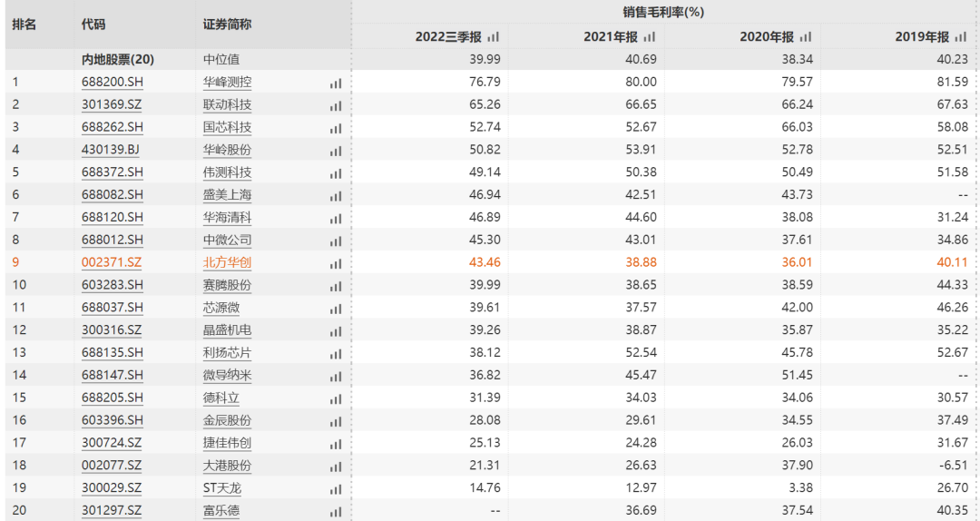Screen dimensions: 980x521
Task: Sort by the 代码 column header
Action: [93, 25]
